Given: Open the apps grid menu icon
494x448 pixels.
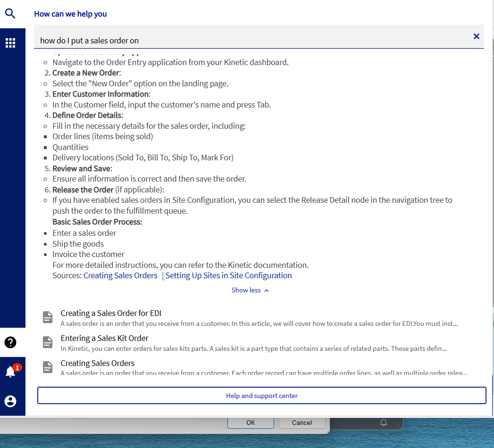Looking at the screenshot, I should [10, 43].
